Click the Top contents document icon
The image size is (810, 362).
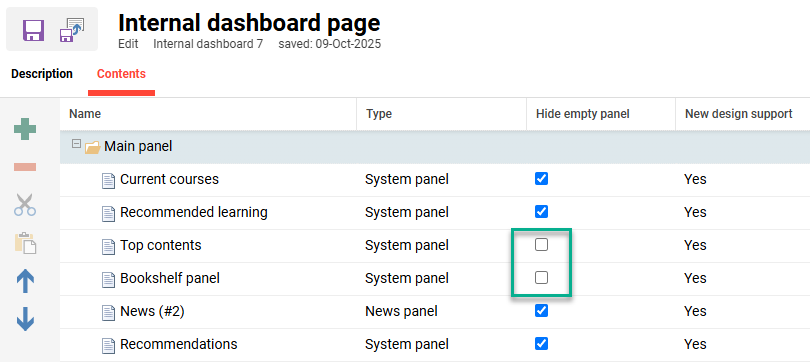[x=108, y=246]
